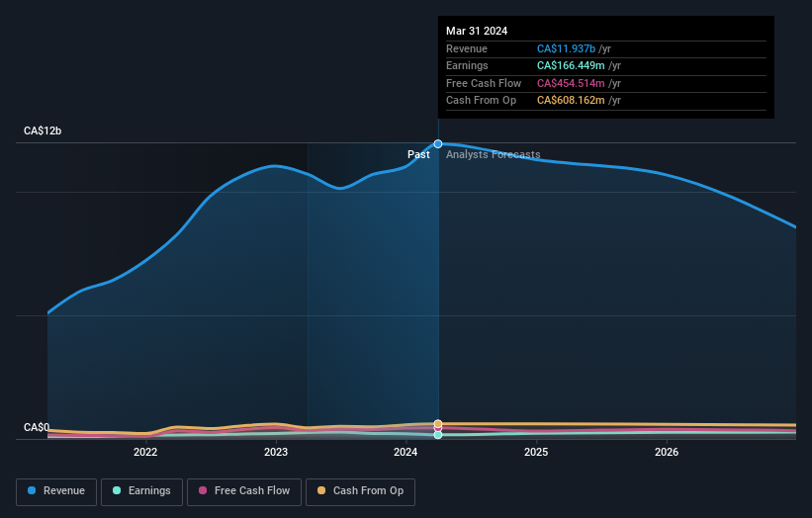
Task: Toggle the Earnings legend series
Action: click(x=141, y=491)
